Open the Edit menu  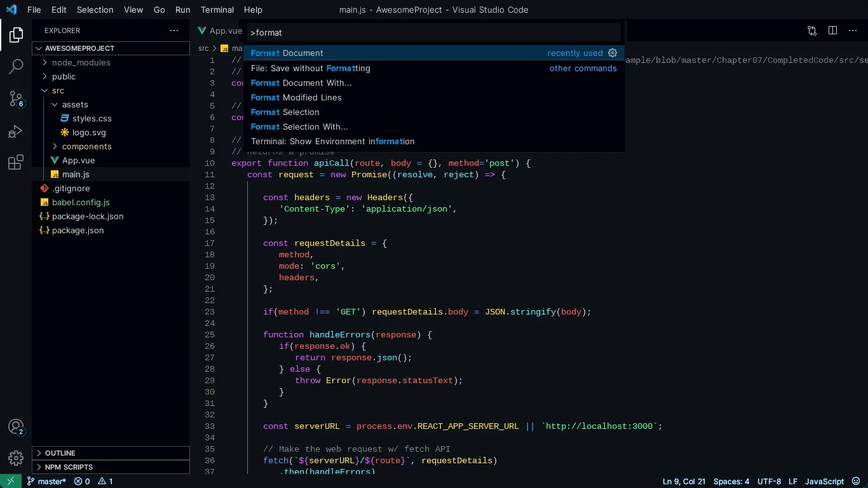[x=59, y=10]
